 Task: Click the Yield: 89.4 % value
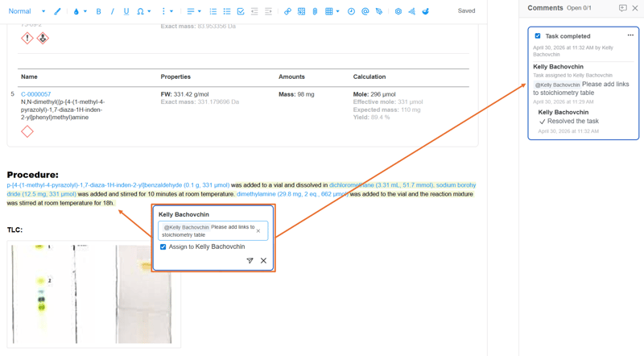[372, 117]
